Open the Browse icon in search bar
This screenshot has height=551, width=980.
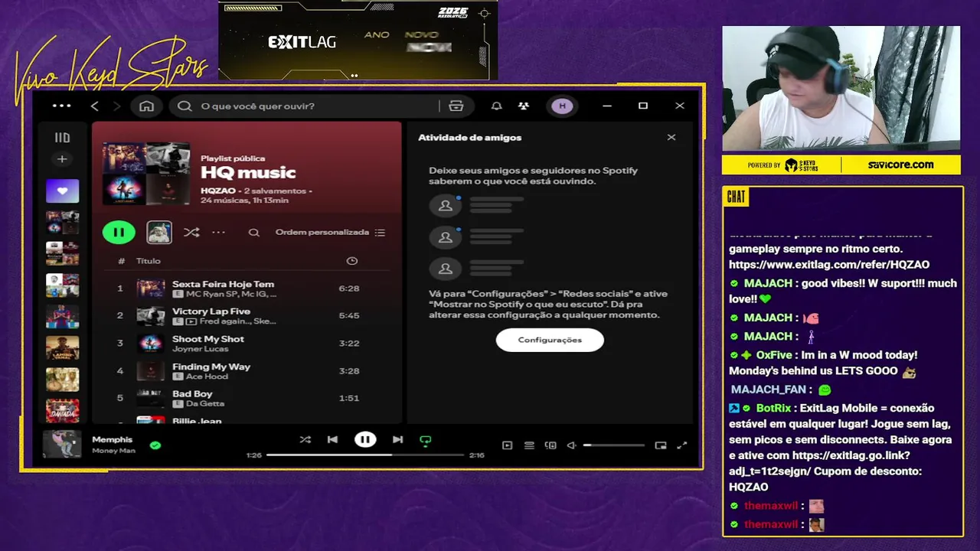click(x=456, y=106)
